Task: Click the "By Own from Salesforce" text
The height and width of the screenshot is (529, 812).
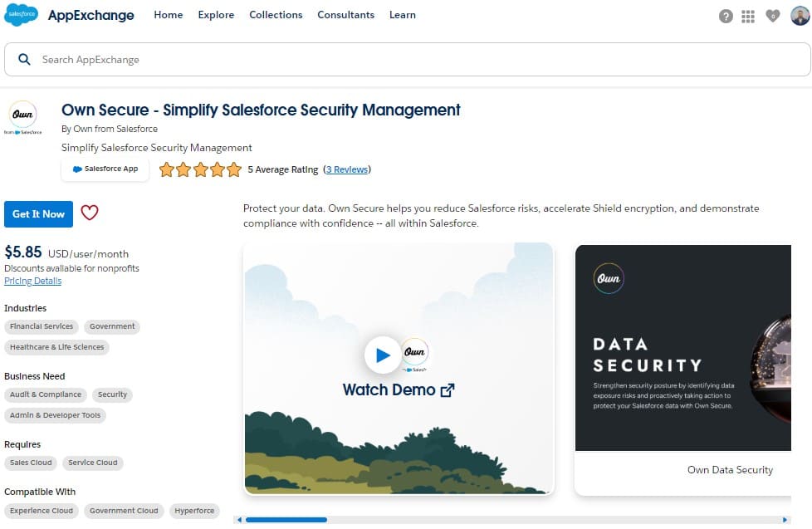Action: pos(110,129)
